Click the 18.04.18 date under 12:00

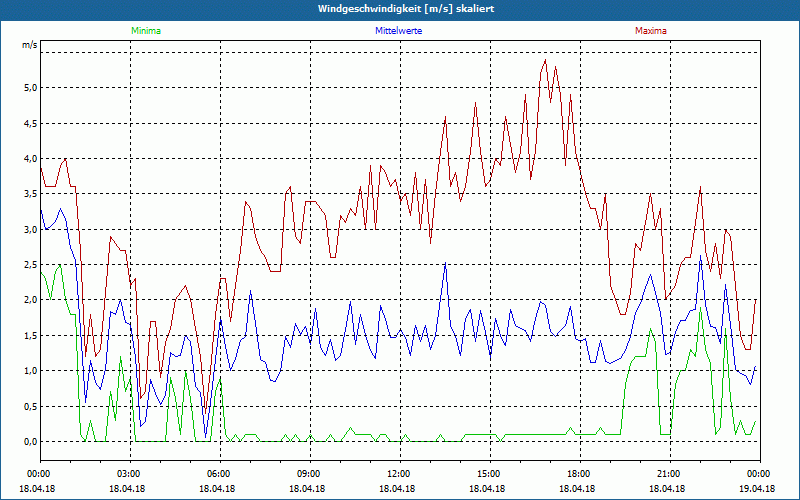click(x=397, y=488)
